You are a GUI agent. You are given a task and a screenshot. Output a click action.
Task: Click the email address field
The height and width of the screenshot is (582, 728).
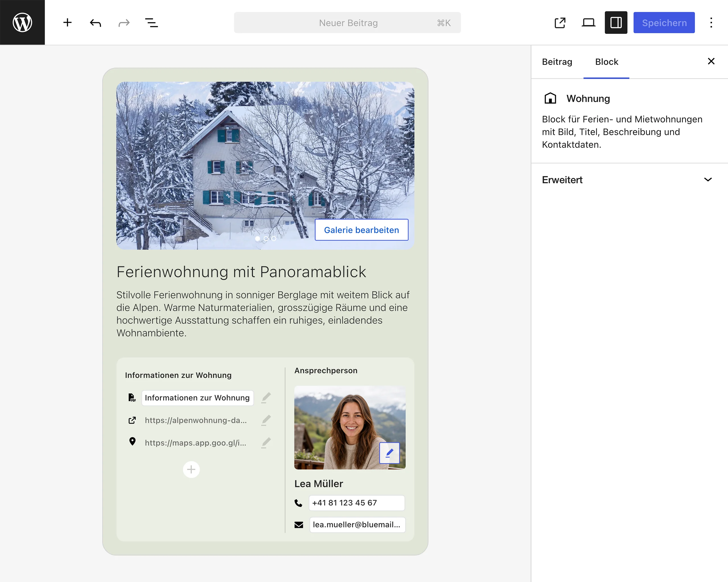coord(357,525)
